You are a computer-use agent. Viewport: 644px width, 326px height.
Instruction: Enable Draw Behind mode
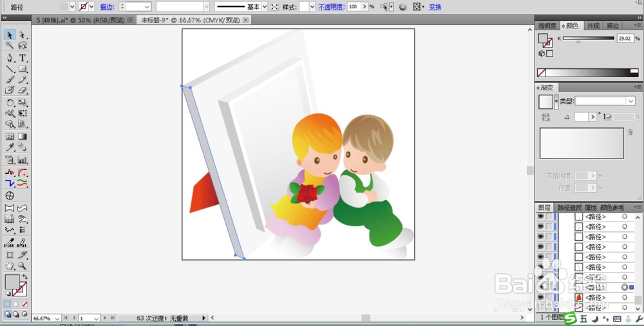click(16, 314)
